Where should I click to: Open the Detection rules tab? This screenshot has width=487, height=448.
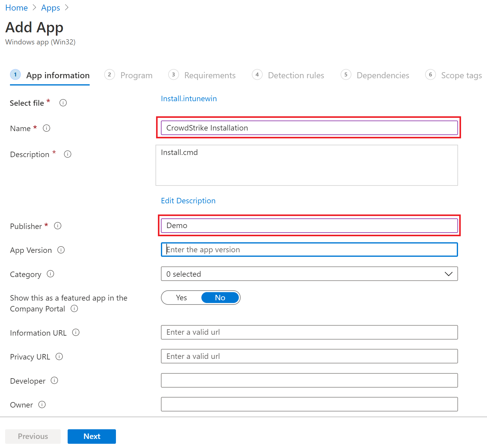pos(296,75)
